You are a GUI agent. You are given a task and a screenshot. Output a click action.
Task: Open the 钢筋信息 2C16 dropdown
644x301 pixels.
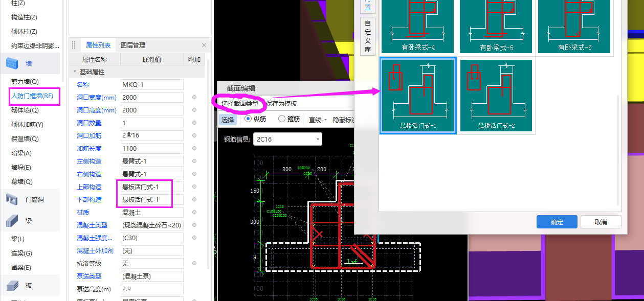pos(287,138)
